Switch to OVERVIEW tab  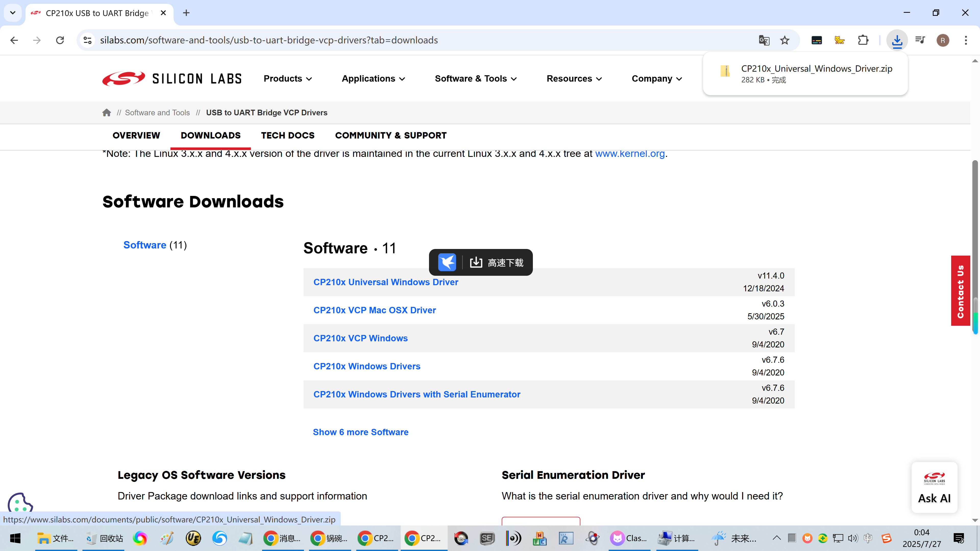tap(136, 135)
